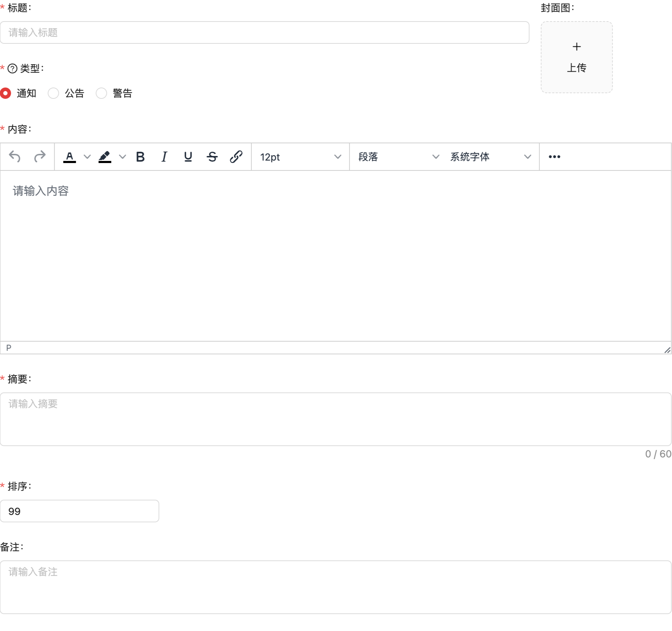Click the 排序 field showing 99
This screenshot has width=672, height=631.
pos(79,511)
